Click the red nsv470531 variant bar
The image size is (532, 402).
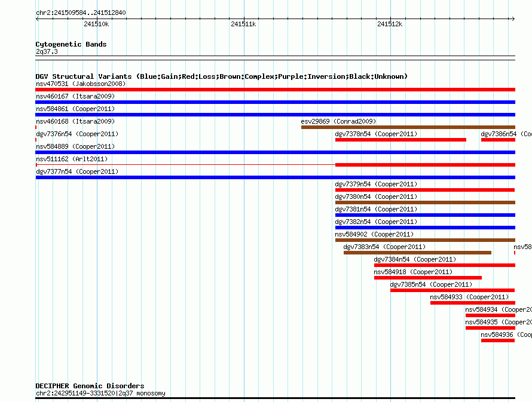[275, 90]
